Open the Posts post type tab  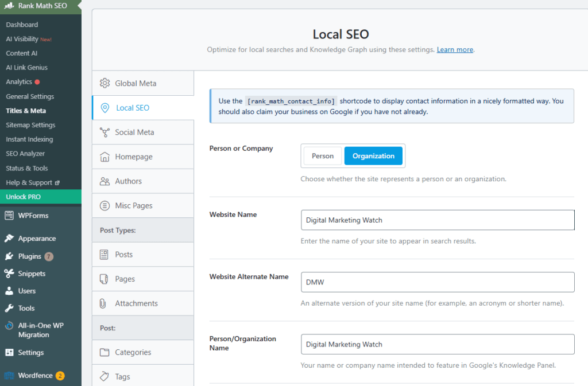coord(143,255)
